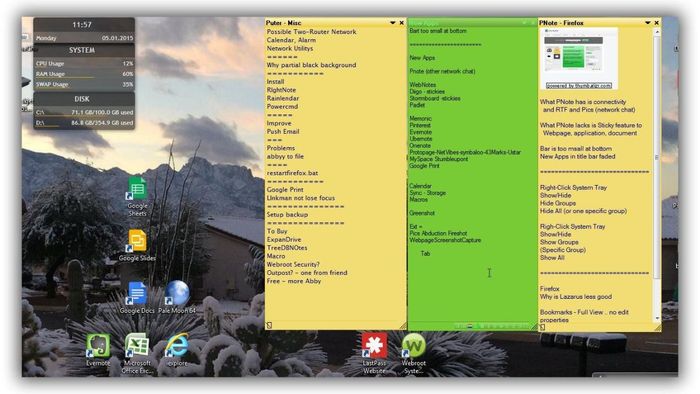Click 'Pnote (other network chat)' in green note

pos(442,71)
